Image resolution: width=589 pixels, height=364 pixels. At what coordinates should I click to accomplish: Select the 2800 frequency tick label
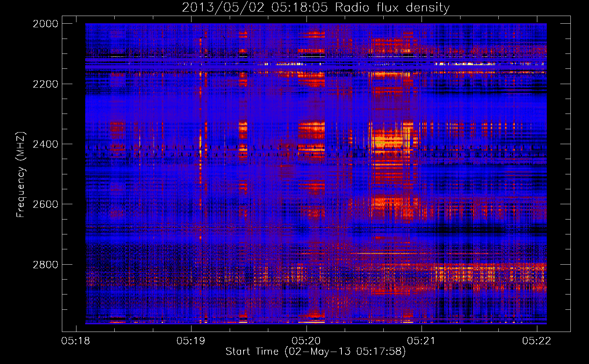[x=46, y=265]
